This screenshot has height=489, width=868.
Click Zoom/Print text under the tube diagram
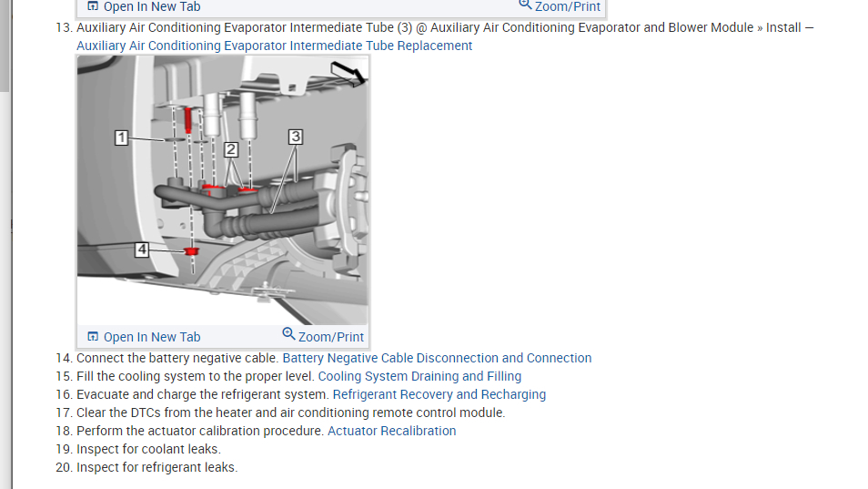point(331,337)
